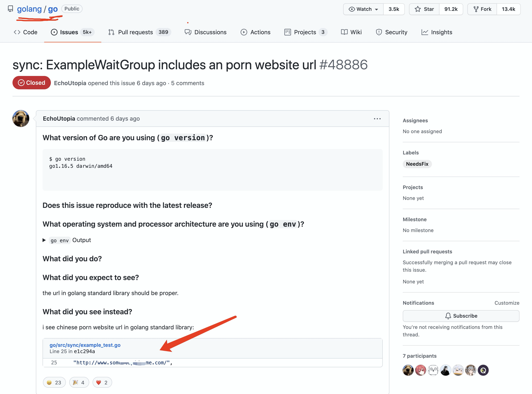Click EchoUtopia's dog avatar beside the comment
The height and width of the screenshot is (394, 532).
21,119
